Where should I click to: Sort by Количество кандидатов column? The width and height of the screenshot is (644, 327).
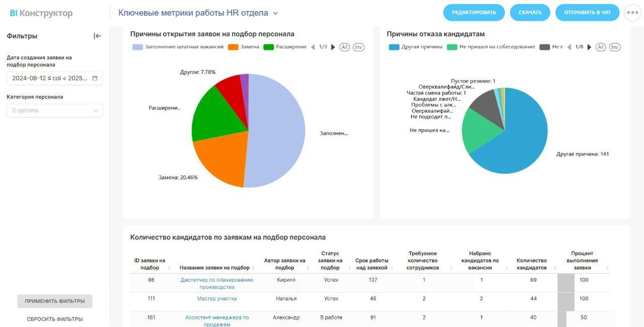(555, 268)
